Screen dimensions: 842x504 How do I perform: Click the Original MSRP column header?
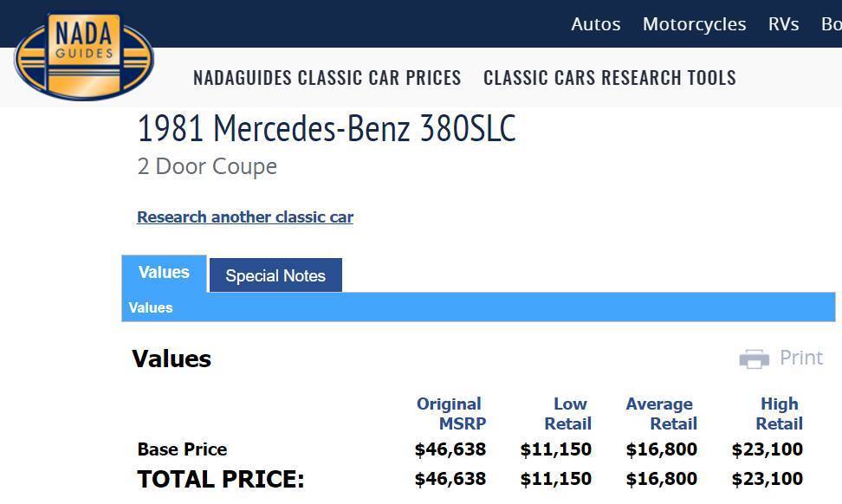pos(450,413)
